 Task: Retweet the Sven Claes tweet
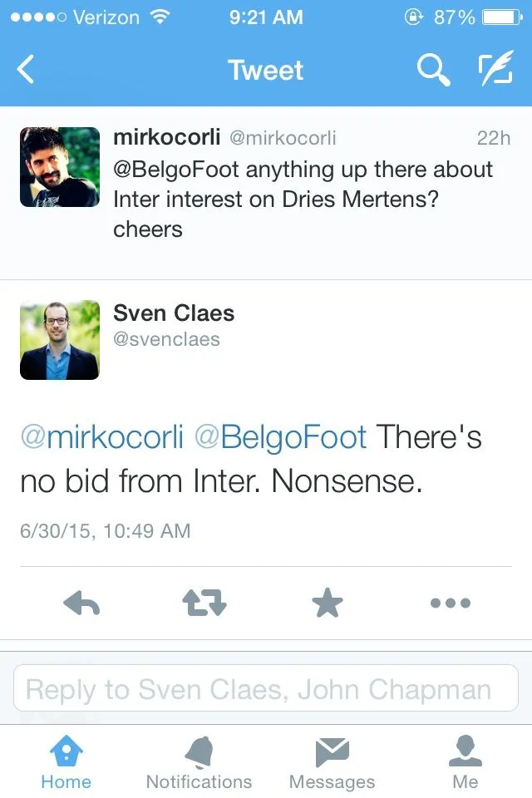point(204,603)
